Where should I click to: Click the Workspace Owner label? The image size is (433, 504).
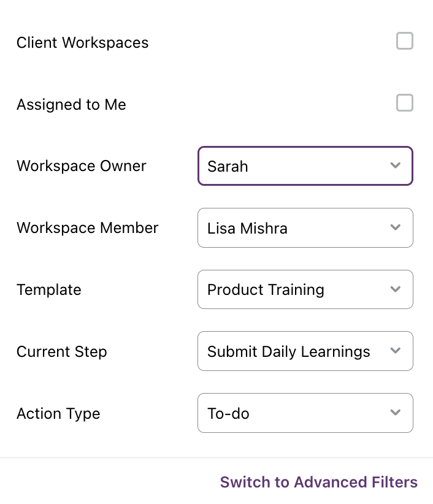click(x=82, y=166)
